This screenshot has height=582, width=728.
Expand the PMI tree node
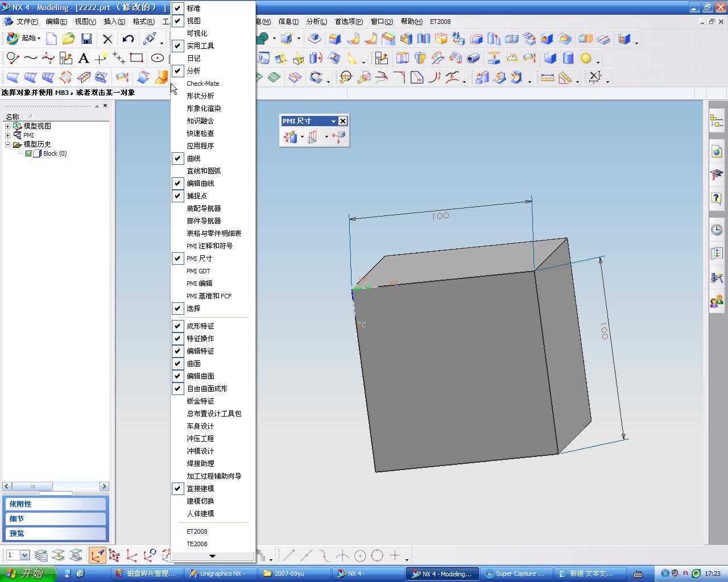pyautogui.click(x=8, y=135)
